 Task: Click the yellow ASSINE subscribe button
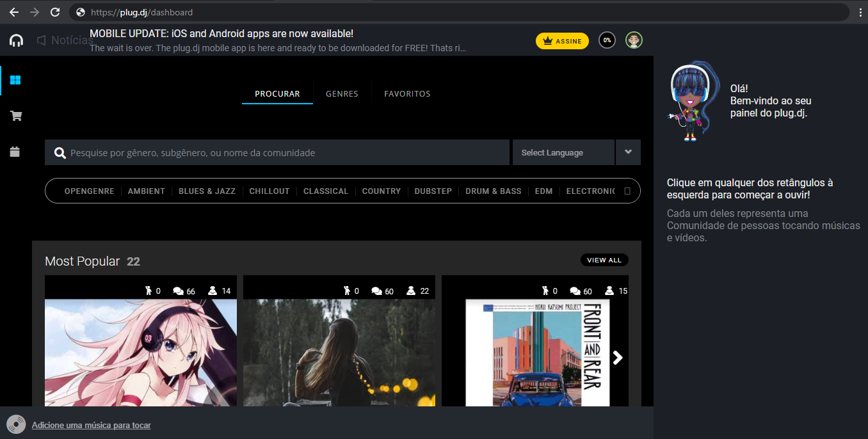(562, 41)
